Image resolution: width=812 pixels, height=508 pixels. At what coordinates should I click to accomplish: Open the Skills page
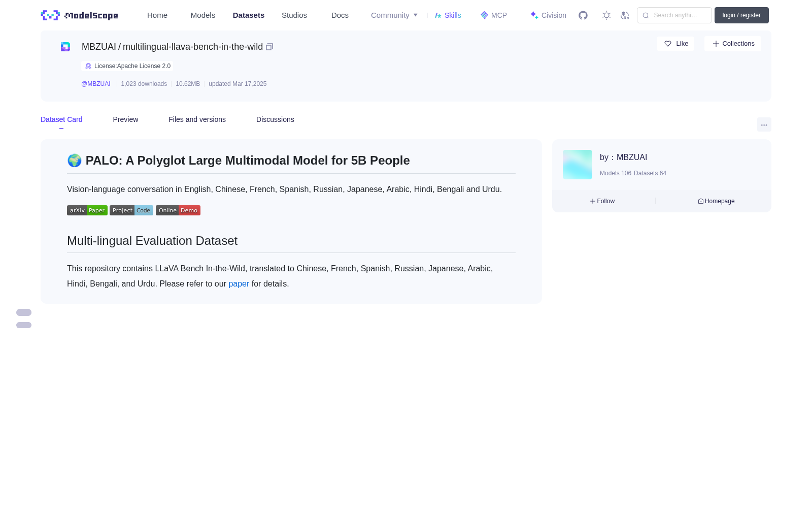coord(448,15)
